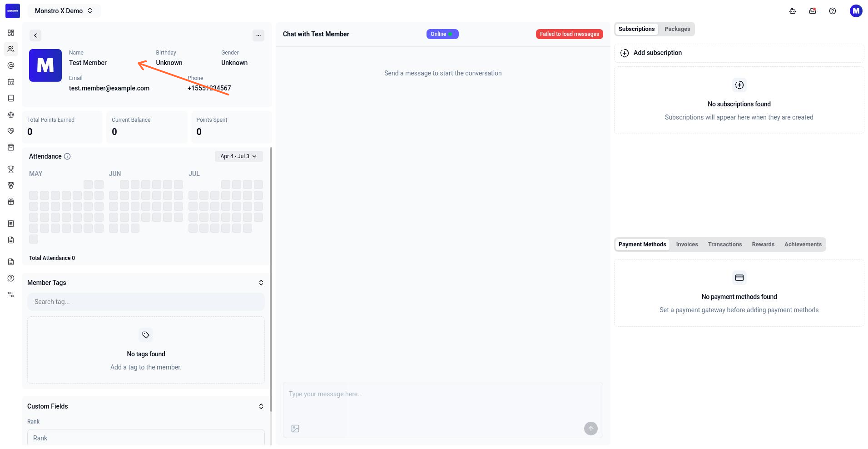Image resolution: width=868 pixels, height=449 pixels.
Task: Open the user avatar menu at top right
Action: [x=856, y=11]
